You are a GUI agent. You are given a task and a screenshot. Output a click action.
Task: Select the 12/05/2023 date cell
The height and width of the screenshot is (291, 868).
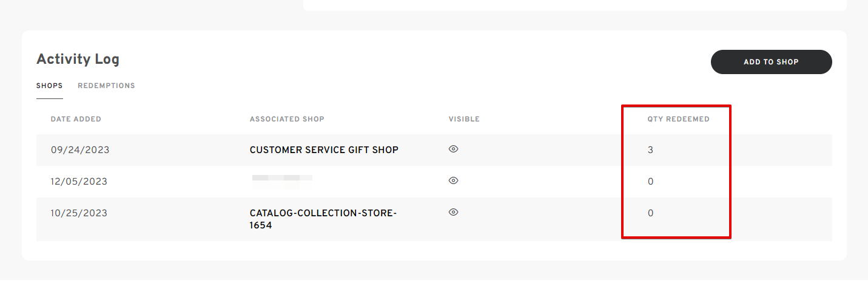[79, 181]
